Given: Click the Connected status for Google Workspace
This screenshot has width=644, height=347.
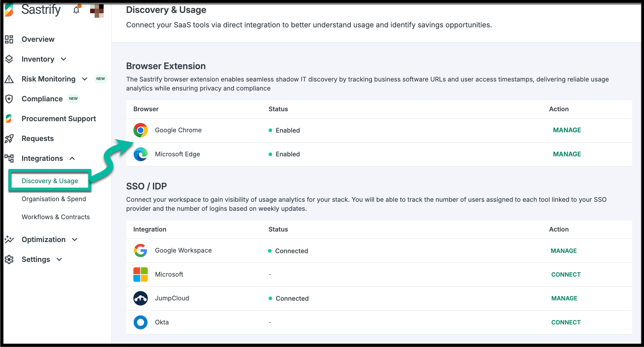Looking at the screenshot, I should [x=288, y=251].
